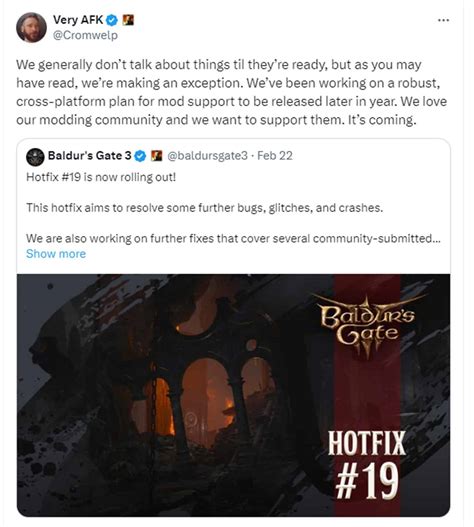Click the blue verified badge next to Very AFK
This screenshot has width=474, height=527.
click(112, 21)
